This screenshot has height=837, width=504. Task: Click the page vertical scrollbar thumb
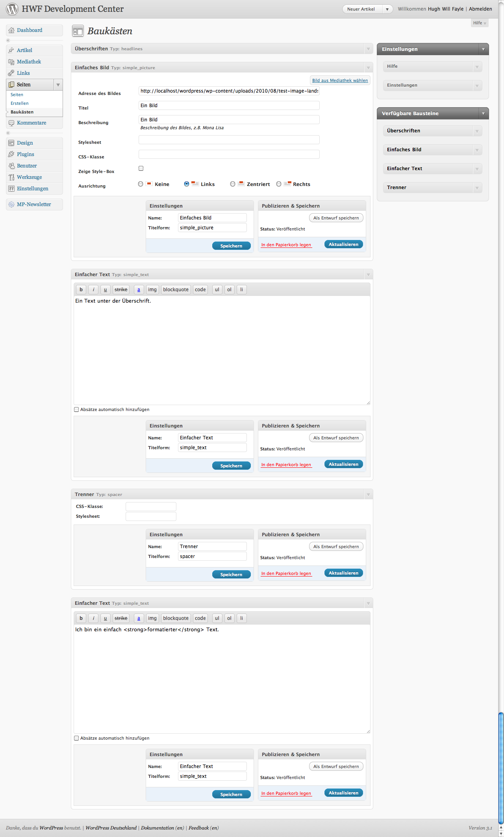[x=501, y=768]
